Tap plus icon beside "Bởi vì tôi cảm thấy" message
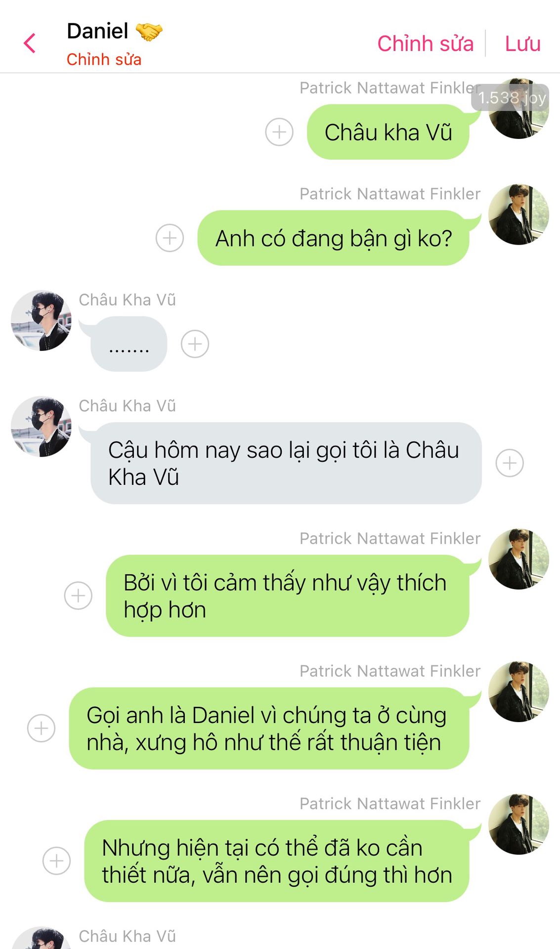 coord(78,596)
